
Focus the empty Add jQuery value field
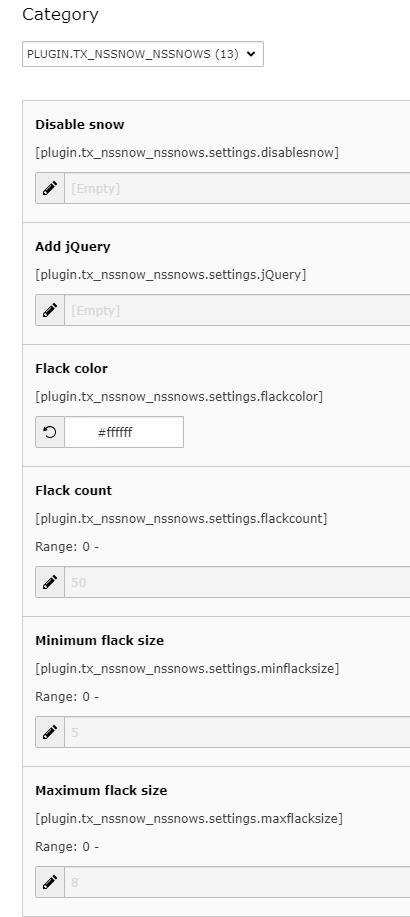tap(237, 310)
